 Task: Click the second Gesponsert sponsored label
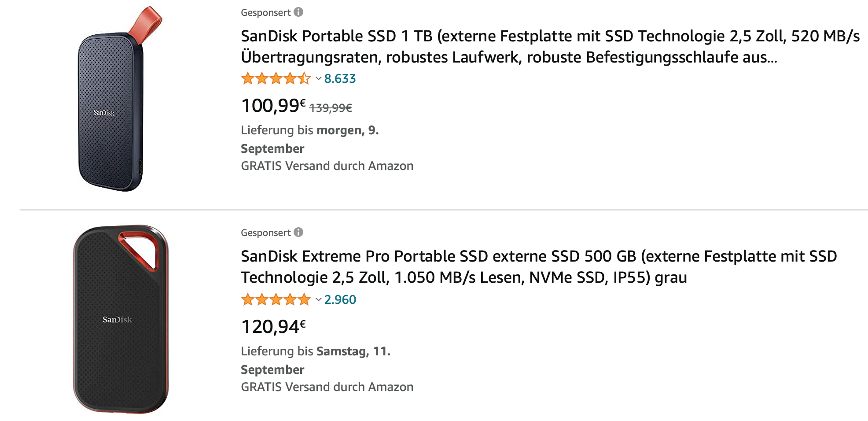click(x=265, y=233)
